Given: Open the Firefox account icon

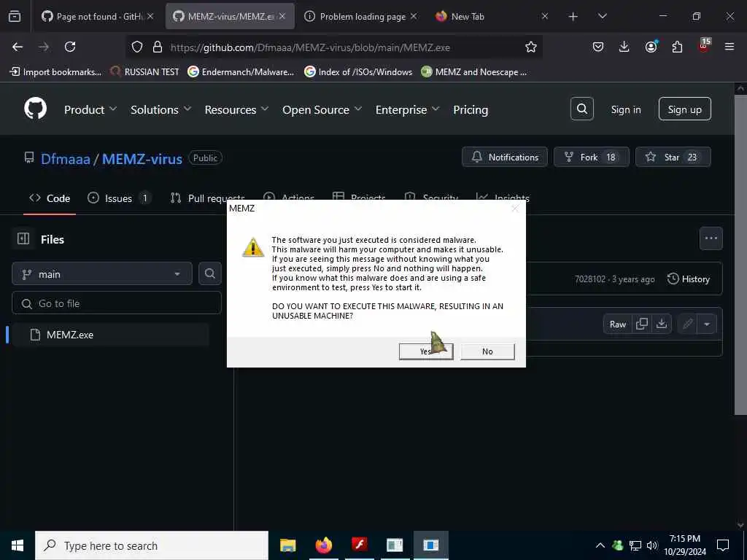Looking at the screenshot, I should [x=651, y=47].
